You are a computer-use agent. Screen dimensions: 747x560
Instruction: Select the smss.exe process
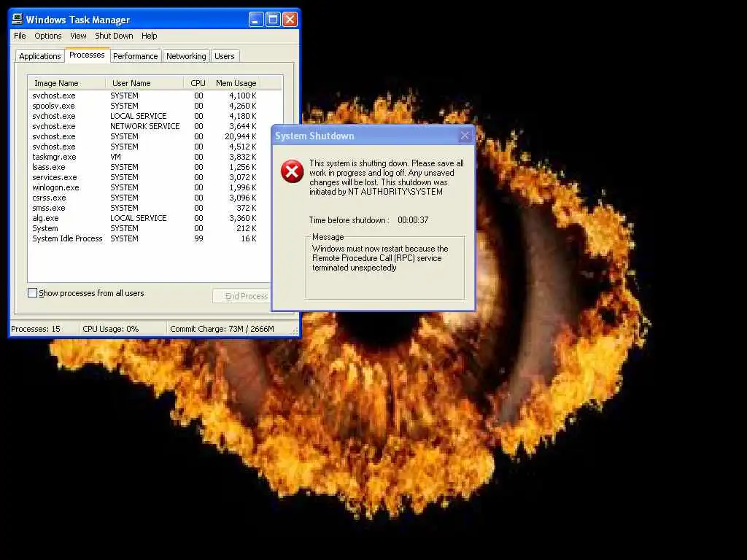[x=144, y=208]
